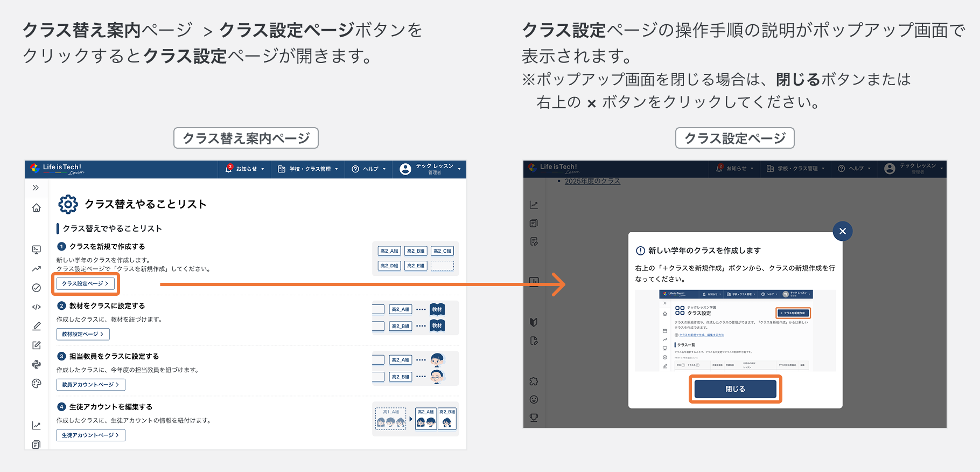Screen dimensions: 980x472
Task: Open the stacked documents icon in クラス設定 sidebar
Action: 534,223
